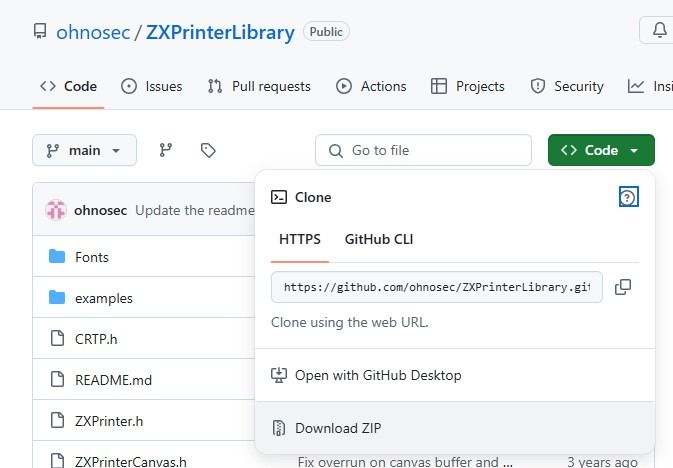
Task: Open clone help question mark icon
Action: point(628,197)
